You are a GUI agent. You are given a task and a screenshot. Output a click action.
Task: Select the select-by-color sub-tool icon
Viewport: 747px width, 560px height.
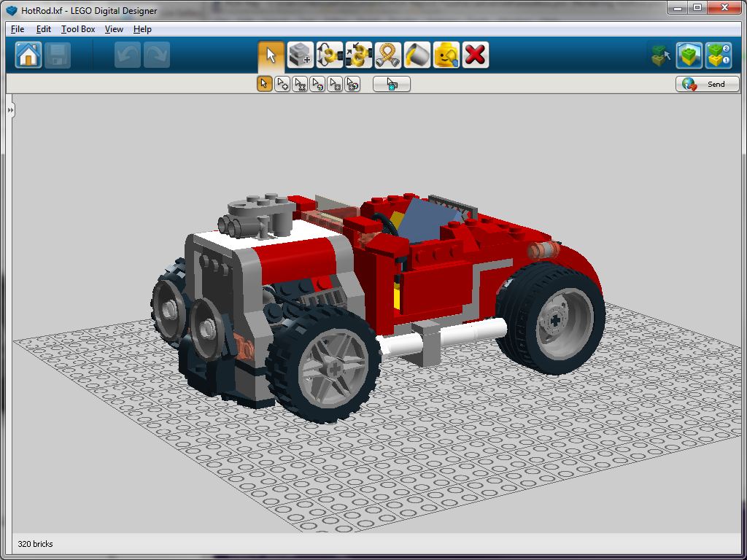317,83
